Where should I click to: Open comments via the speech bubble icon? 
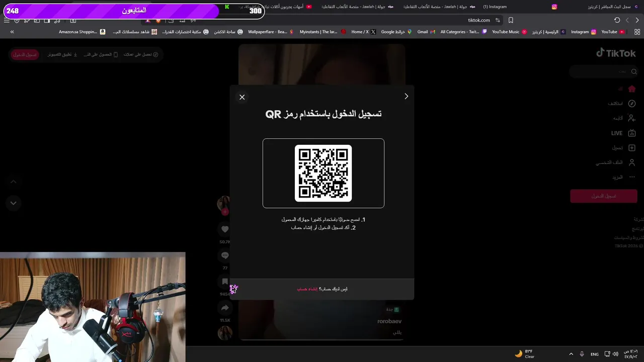coord(225,255)
